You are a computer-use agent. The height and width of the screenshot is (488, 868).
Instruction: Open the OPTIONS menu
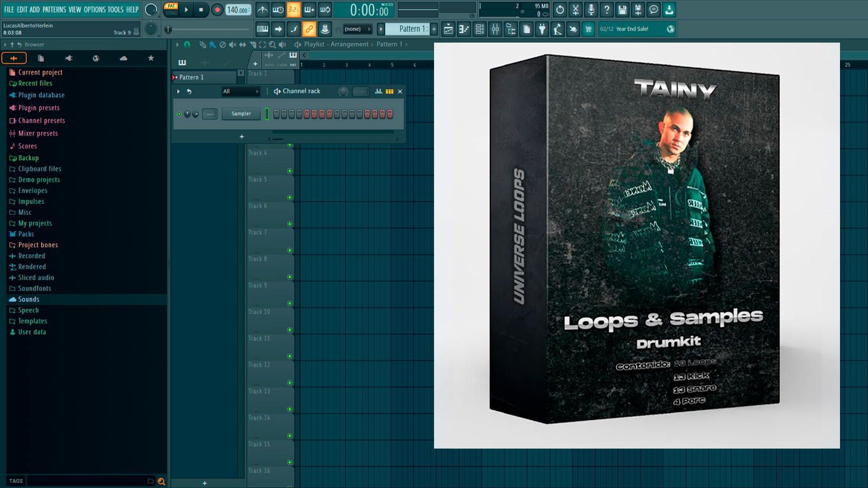(95, 10)
